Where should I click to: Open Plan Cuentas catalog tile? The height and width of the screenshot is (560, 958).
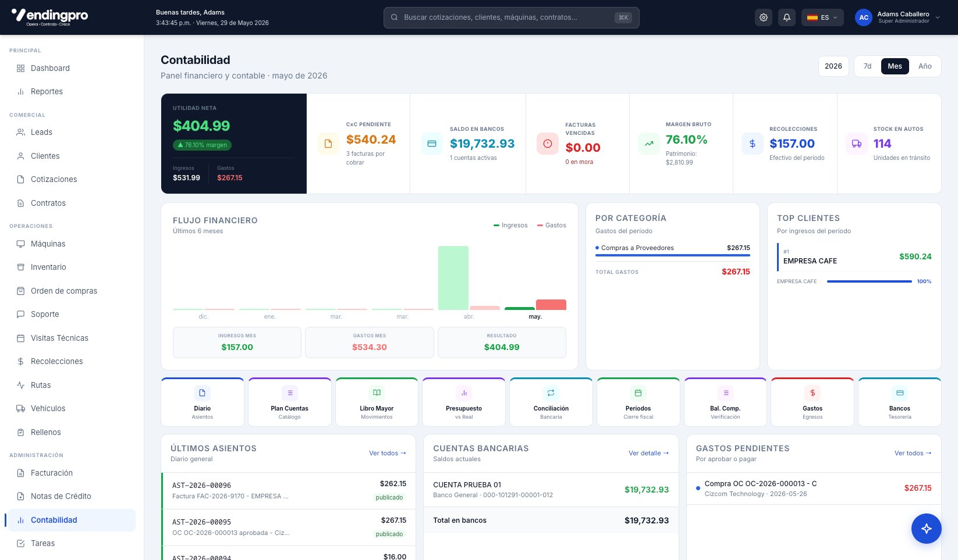289,402
